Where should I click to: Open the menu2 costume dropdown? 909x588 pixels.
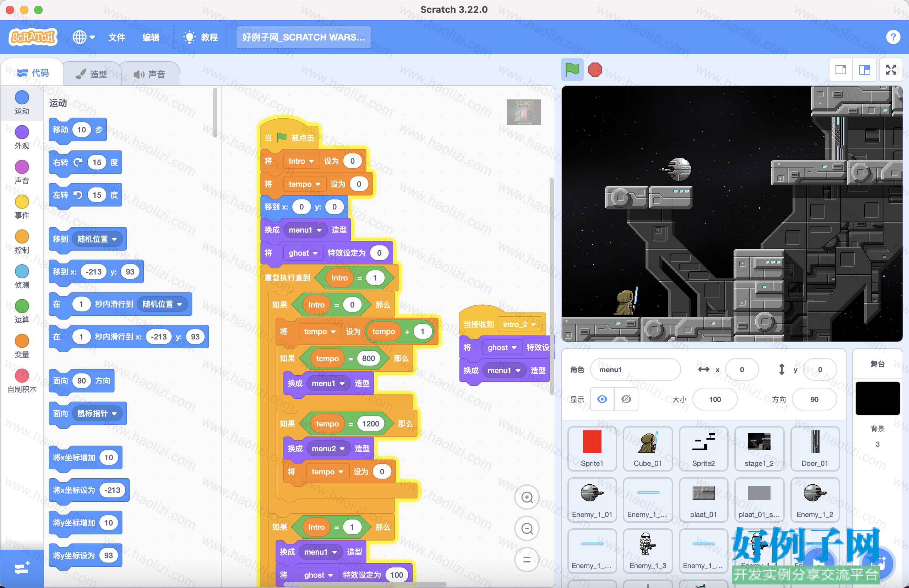pyautogui.click(x=328, y=448)
